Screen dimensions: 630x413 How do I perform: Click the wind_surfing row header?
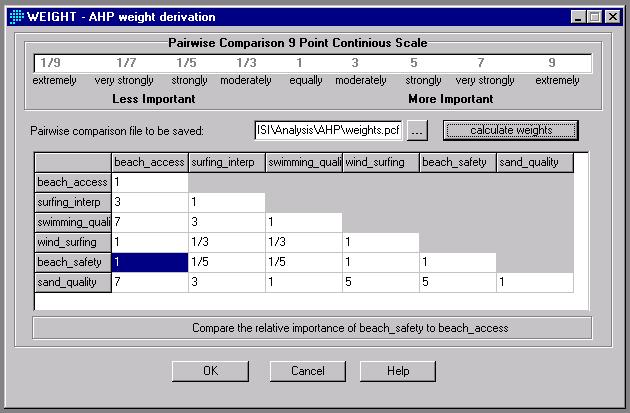tap(72, 242)
